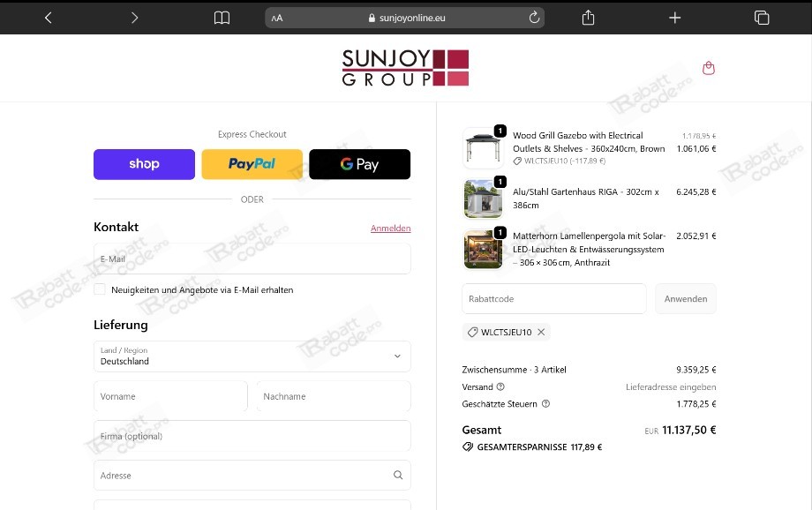Focus the E-Mail input field

point(252,259)
